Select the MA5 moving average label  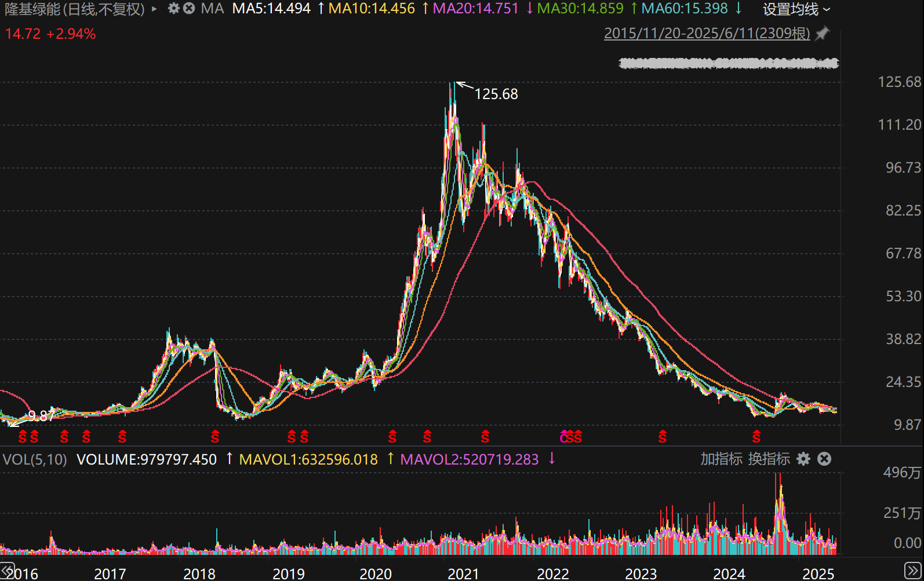[x=271, y=9]
